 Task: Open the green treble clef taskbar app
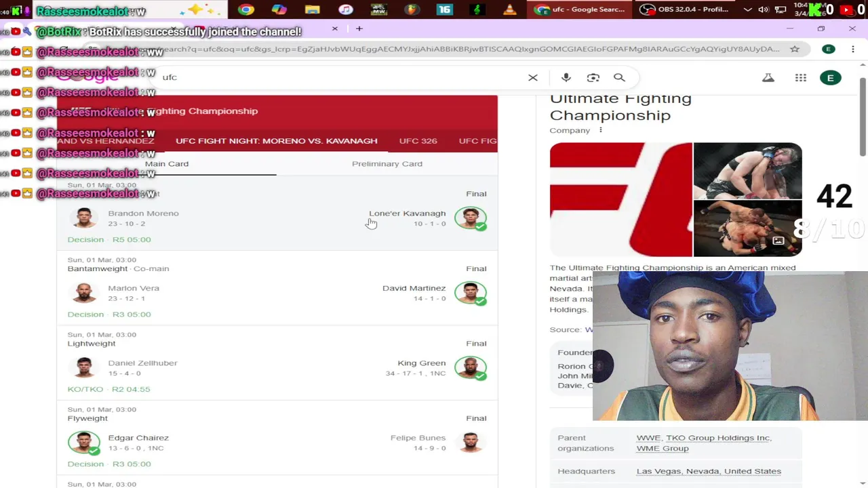coord(477,9)
